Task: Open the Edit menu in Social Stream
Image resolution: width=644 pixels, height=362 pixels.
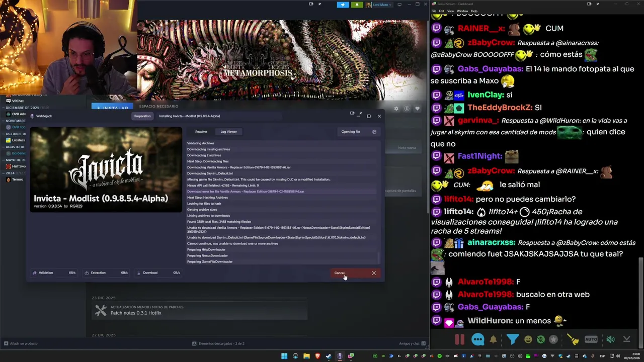Action: point(441,11)
